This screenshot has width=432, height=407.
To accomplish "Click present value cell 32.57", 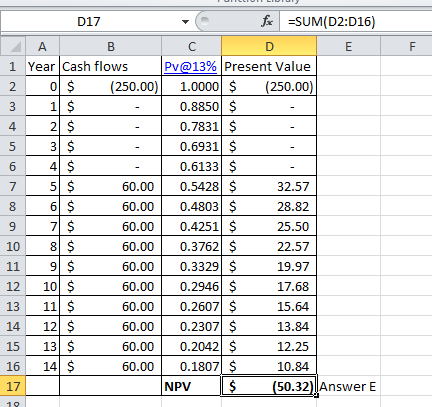I will [x=269, y=186].
